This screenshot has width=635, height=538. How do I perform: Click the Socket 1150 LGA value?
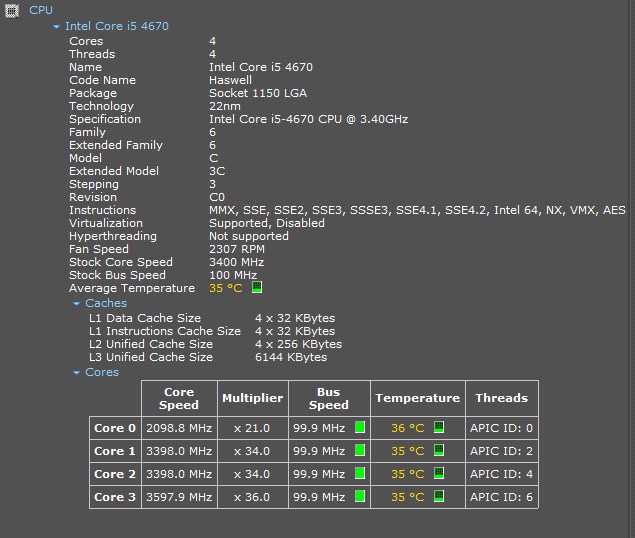258,93
